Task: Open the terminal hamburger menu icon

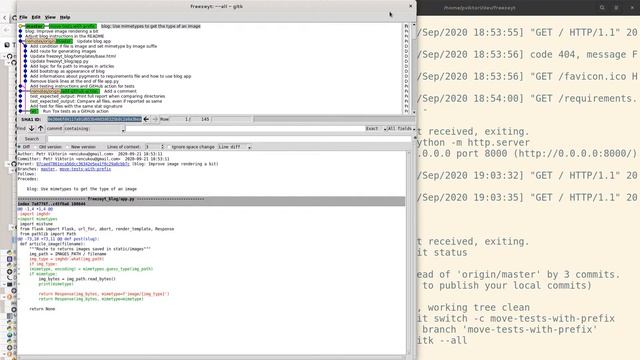Action: [x=616, y=7]
